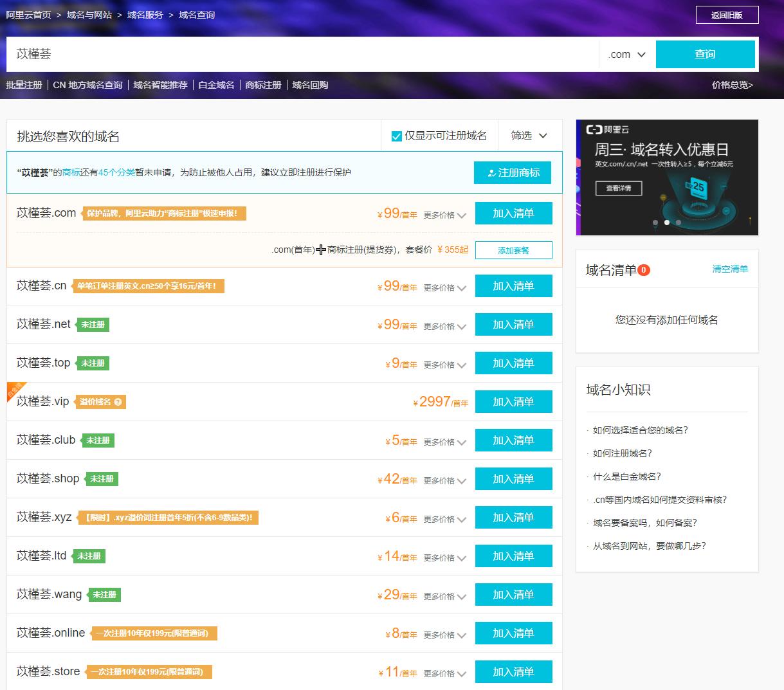This screenshot has width=784, height=690.
Task: Open 商标注册 menu item
Action: [x=263, y=85]
